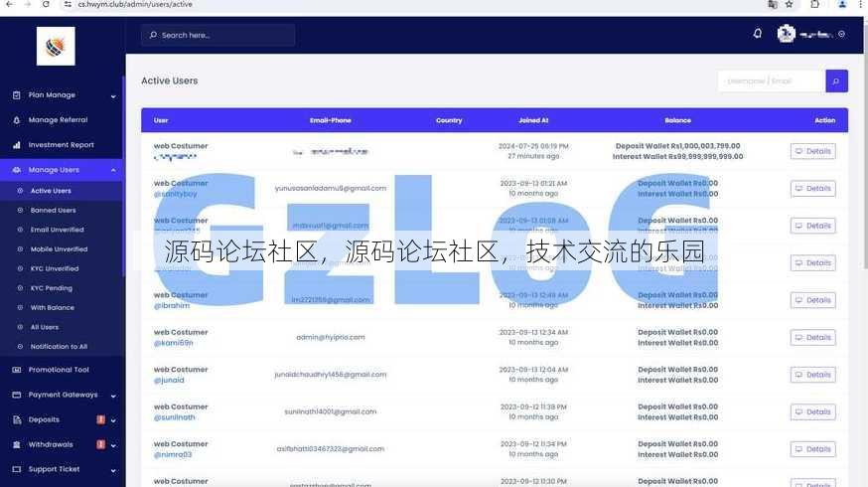
Task: Click Details for user @kami69n
Action: [x=812, y=337]
